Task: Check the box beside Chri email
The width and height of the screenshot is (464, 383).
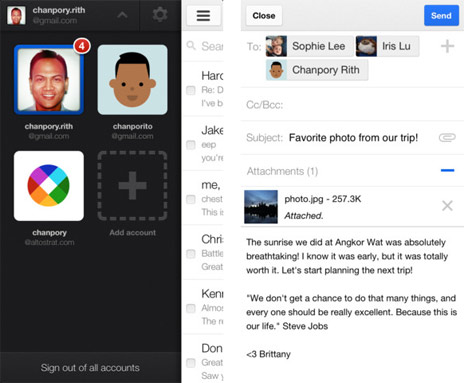Action: [191, 254]
